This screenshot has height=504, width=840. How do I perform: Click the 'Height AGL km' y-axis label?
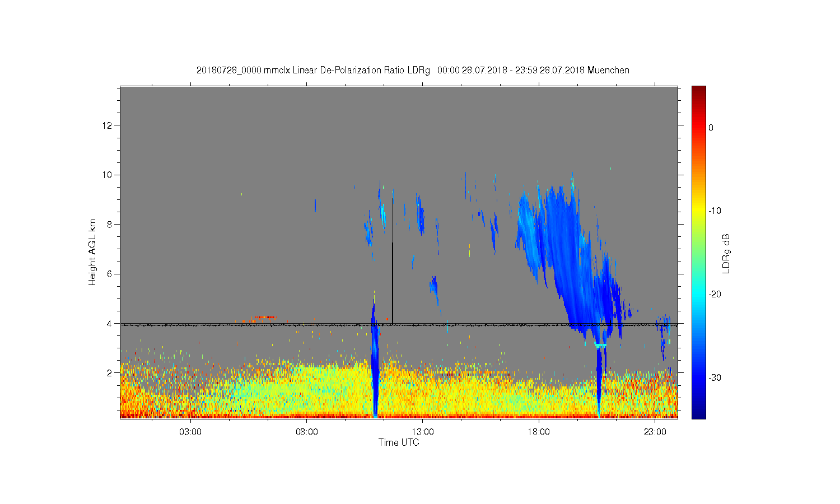pos(92,252)
